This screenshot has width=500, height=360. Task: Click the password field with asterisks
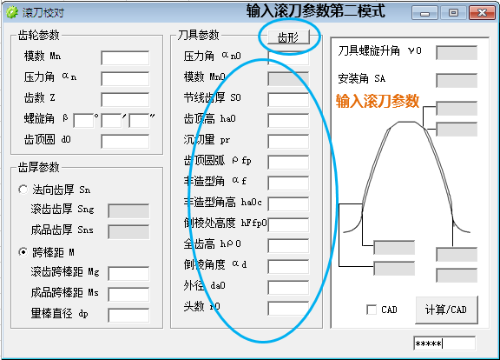pos(444,343)
